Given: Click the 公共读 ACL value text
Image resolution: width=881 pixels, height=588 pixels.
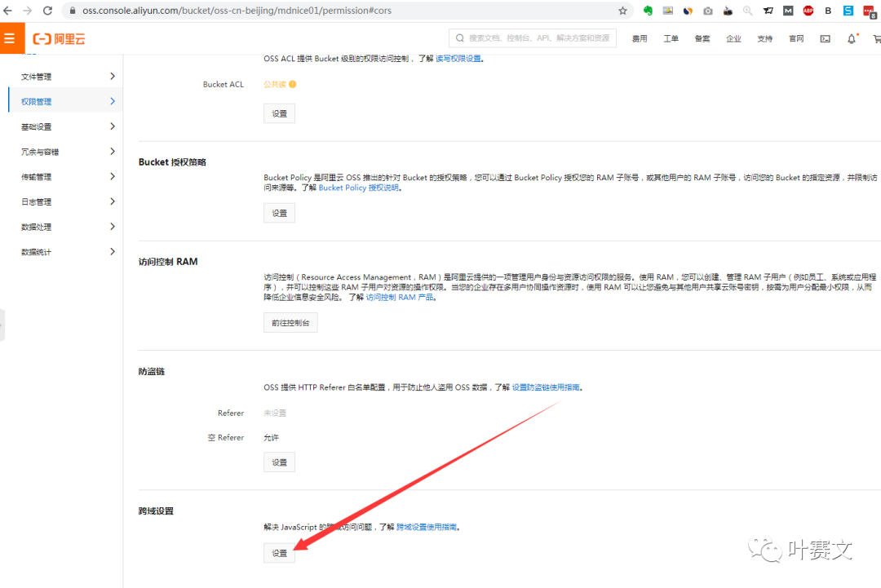Looking at the screenshot, I should click(275, 84).
